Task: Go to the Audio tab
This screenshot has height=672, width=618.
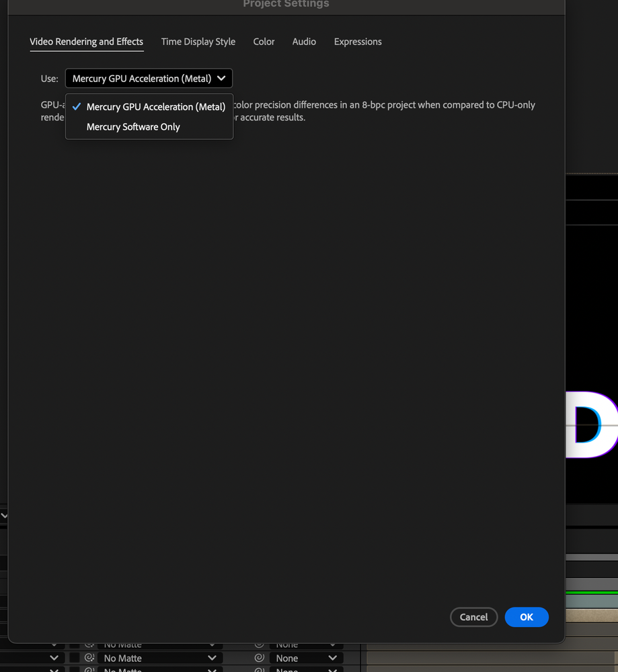Action: click(304, 42)
